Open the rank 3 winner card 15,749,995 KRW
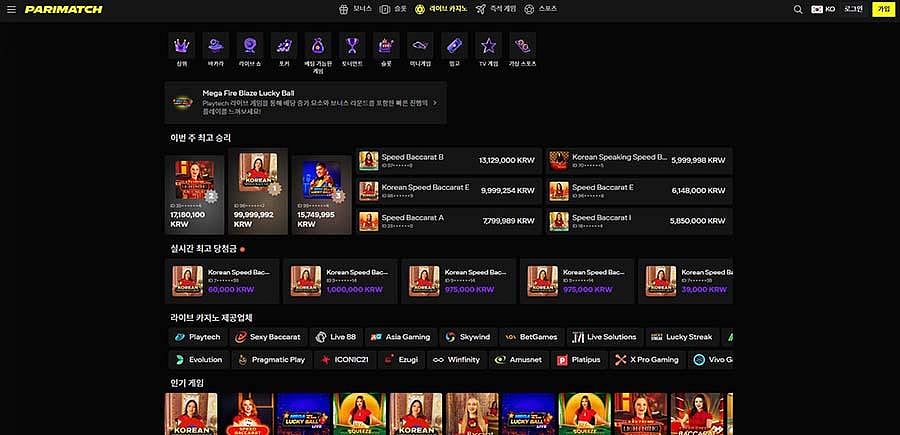The height and width of the screenshot is (435, 900). [321, 195]
